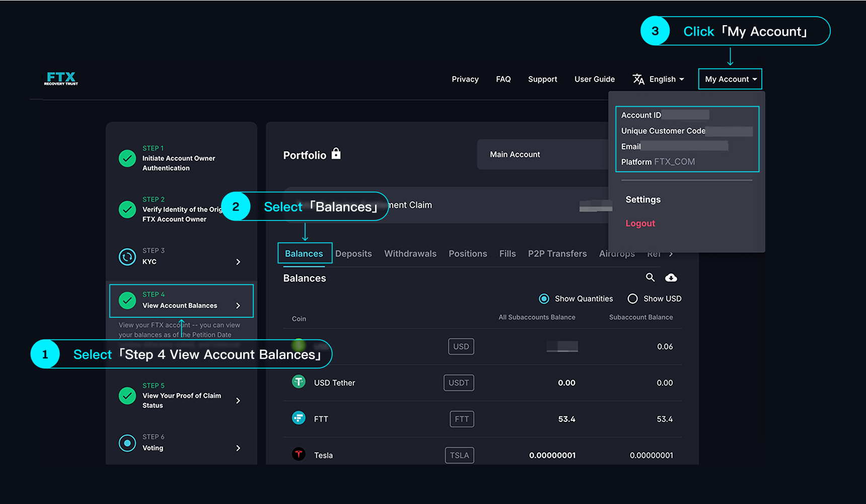Click Step 1 green checkmark icon
The height and width of the screenshot is (504, 866).
point(127,158)
